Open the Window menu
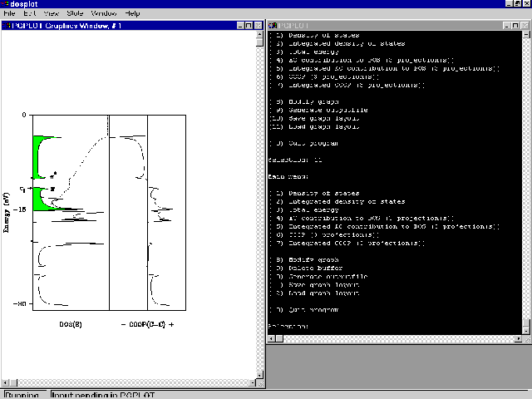The image size is (532, 399). 103,13
